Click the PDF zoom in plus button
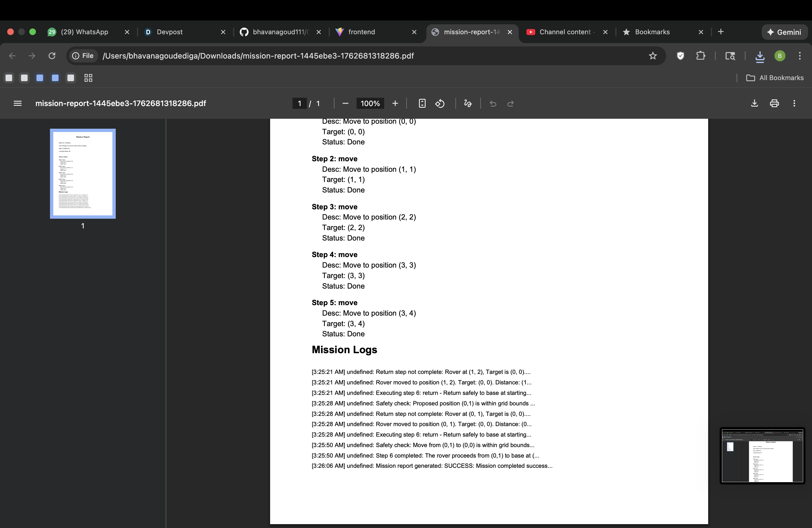 pos(395,103)
